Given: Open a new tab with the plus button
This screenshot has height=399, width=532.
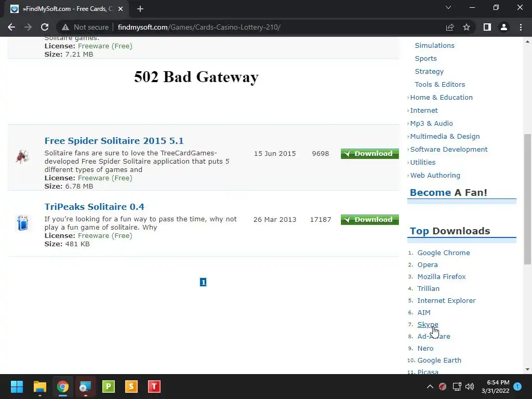Looking at the screenshot, I should [x=140, y=9].
